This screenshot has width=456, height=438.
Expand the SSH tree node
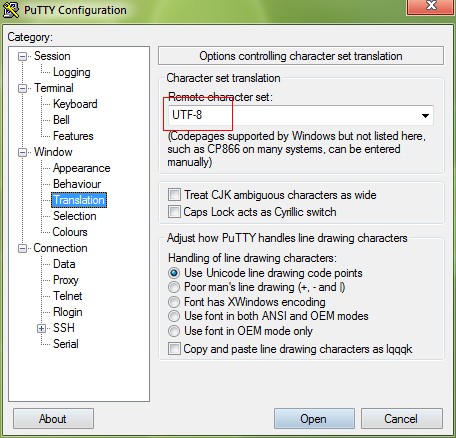click(x=41, y=328)
